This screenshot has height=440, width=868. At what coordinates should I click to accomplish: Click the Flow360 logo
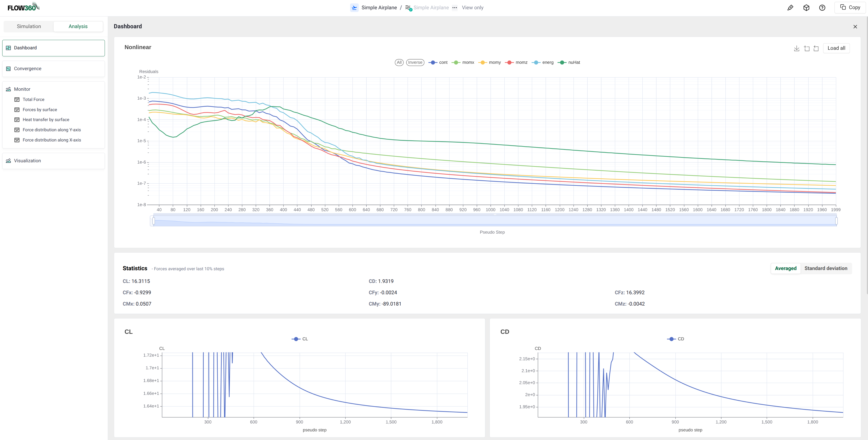tap(23, 7)
